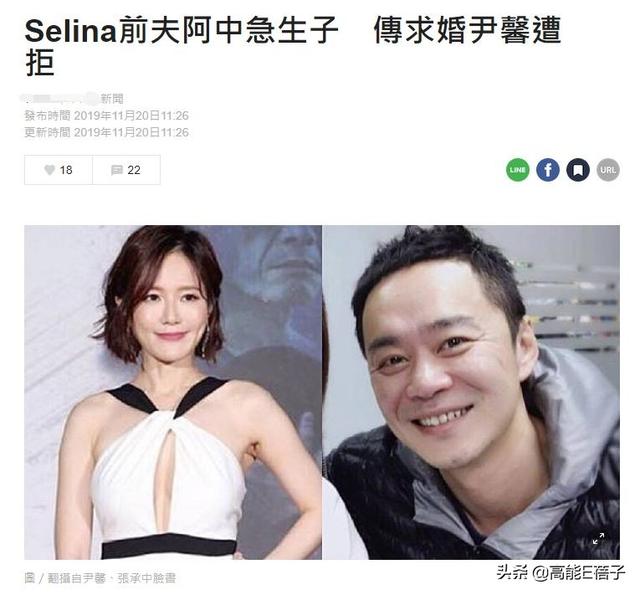640x595 pixels.
Task: Click the 發布時間 publish timestamp
Action: [x=107, y=115]
